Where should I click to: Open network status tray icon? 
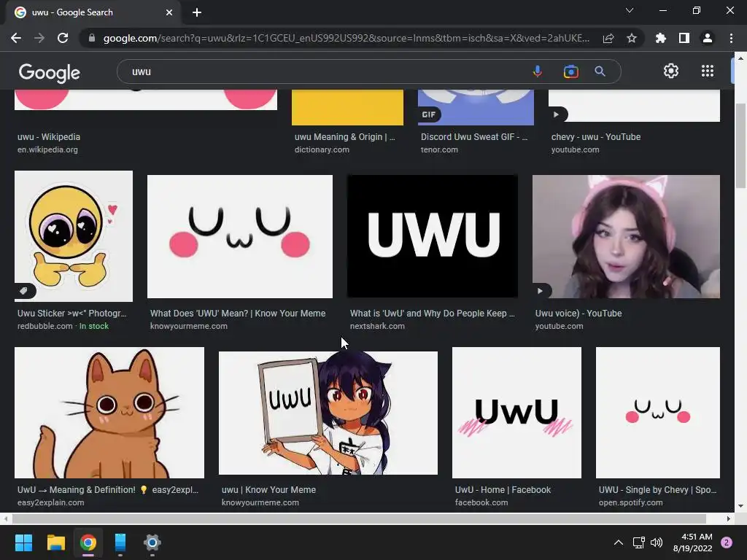638,542
